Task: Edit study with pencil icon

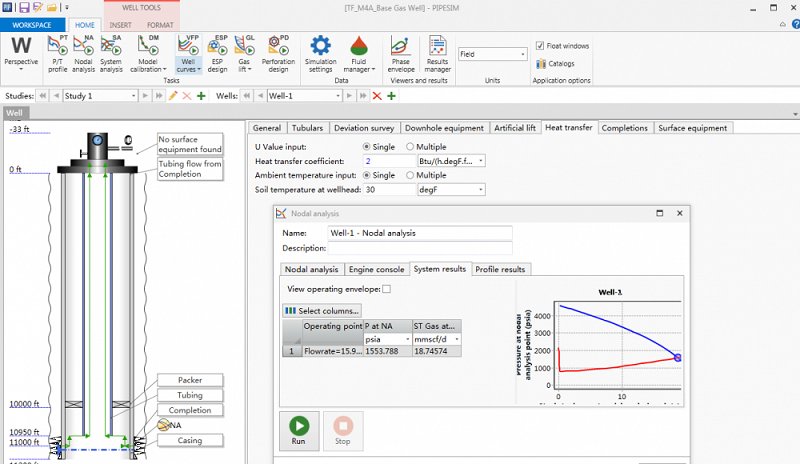Action: tap(173, 95)
